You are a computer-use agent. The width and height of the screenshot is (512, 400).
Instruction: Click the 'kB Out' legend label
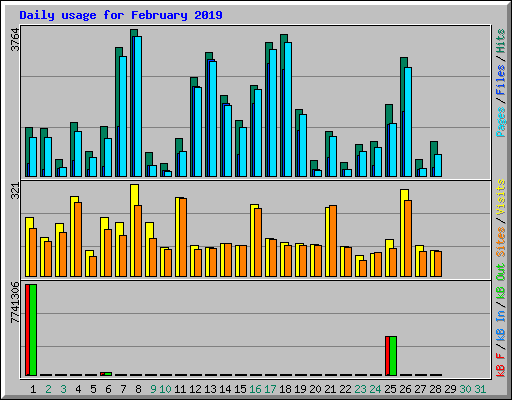501,282
